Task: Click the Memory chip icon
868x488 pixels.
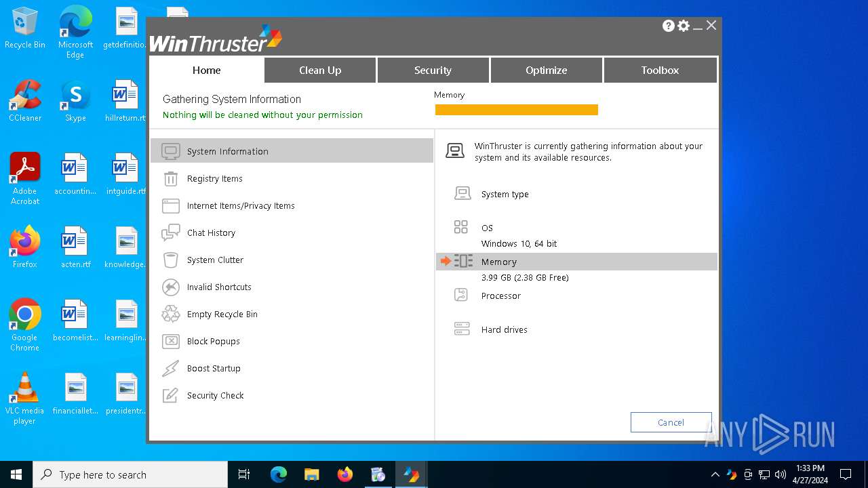Action: pyautogui.click(x=463, y=261)
